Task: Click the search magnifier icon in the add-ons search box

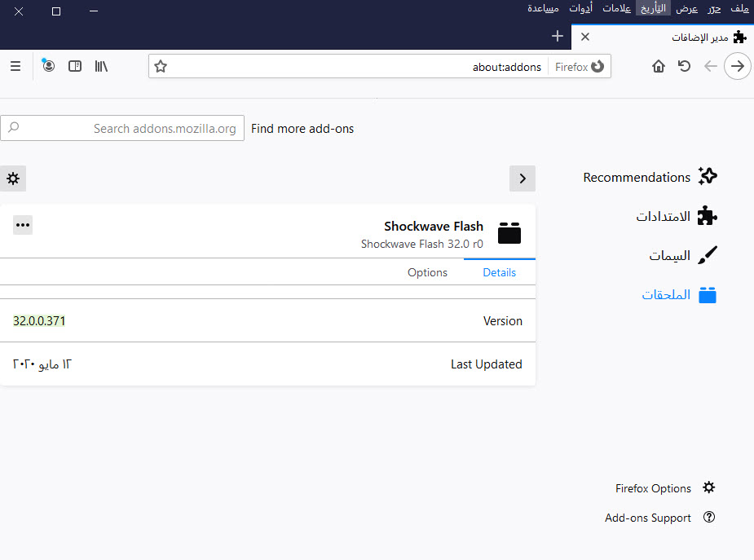Action: 14,127
